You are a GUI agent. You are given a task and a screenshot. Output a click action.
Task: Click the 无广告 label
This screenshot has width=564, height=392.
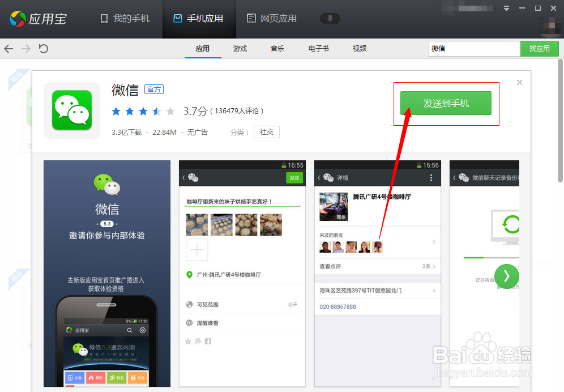[198, 132]
